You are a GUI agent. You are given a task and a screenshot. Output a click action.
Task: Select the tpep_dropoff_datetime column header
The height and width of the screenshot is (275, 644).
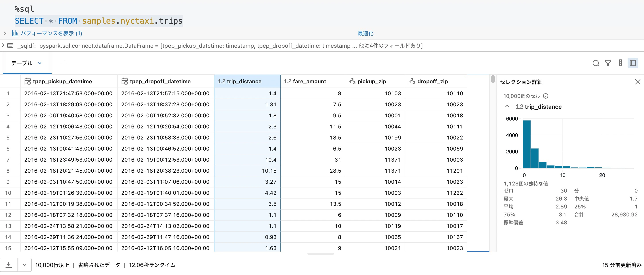click(166, 81)
